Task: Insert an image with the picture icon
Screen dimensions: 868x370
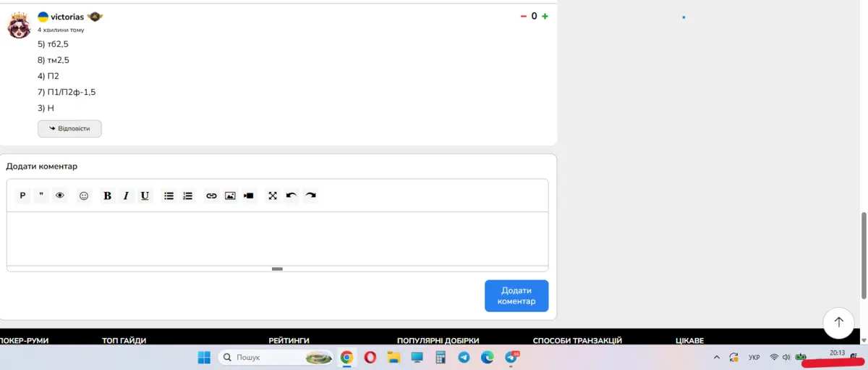Action: pyautogui.click(x=230, y=195)
